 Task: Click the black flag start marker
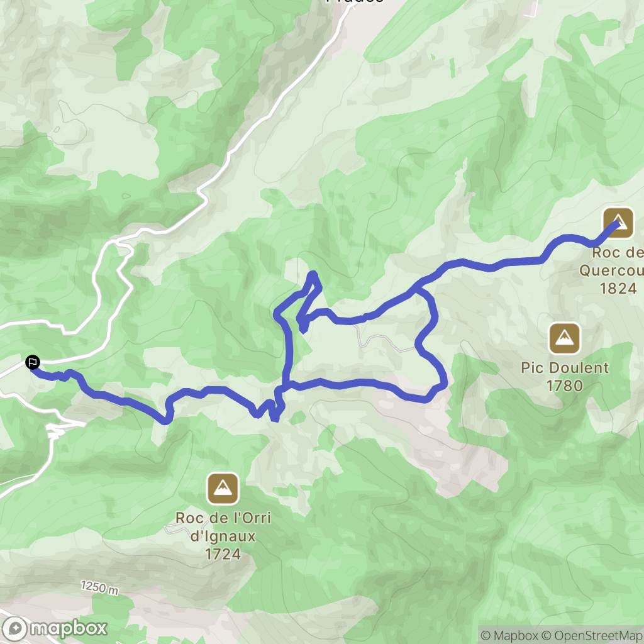[x=33, y=362]
